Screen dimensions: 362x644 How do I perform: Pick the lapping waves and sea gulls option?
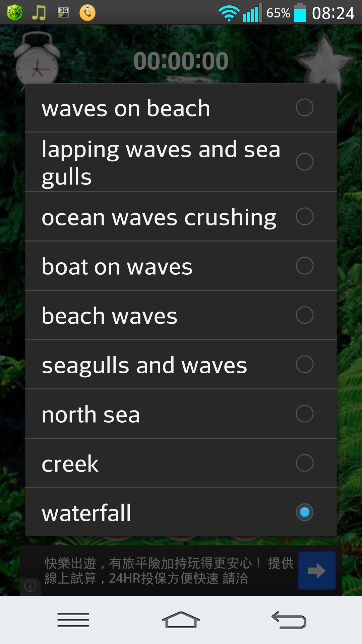161,162
